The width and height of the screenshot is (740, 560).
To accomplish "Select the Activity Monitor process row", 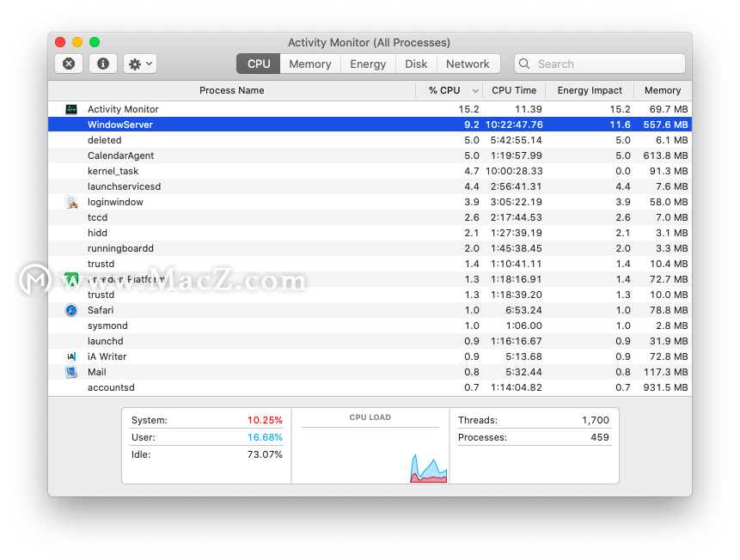I will (370, 109).
